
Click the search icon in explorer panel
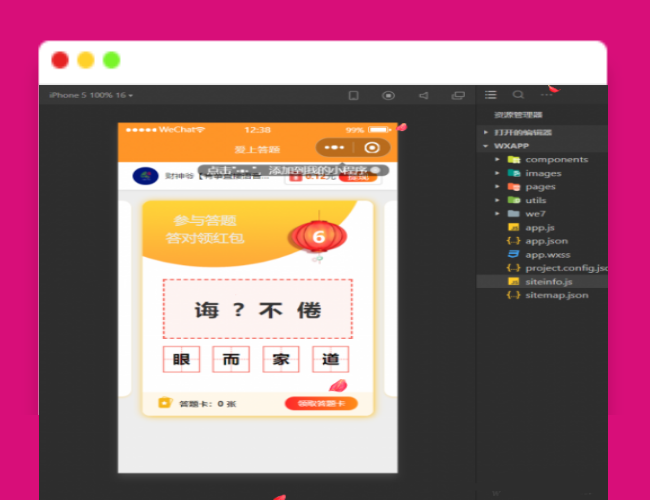coord(518,95)
